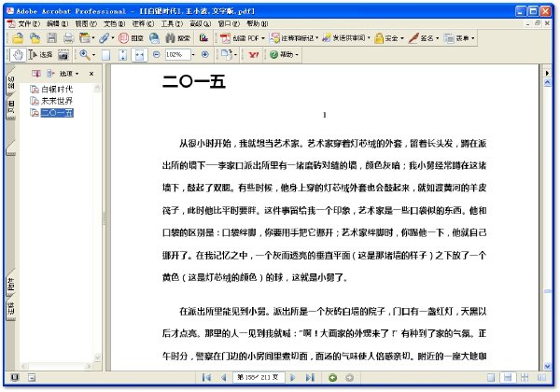Open the bookmarks Options 选项 dropdown

[69, 74]
